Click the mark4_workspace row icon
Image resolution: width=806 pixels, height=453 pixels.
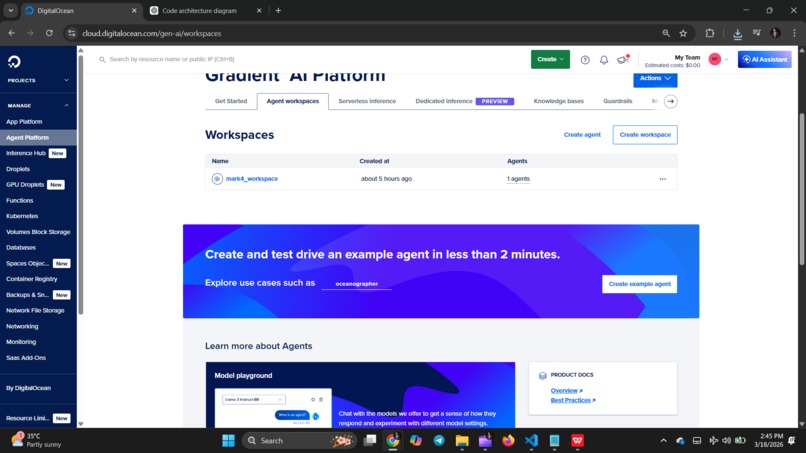217,179
